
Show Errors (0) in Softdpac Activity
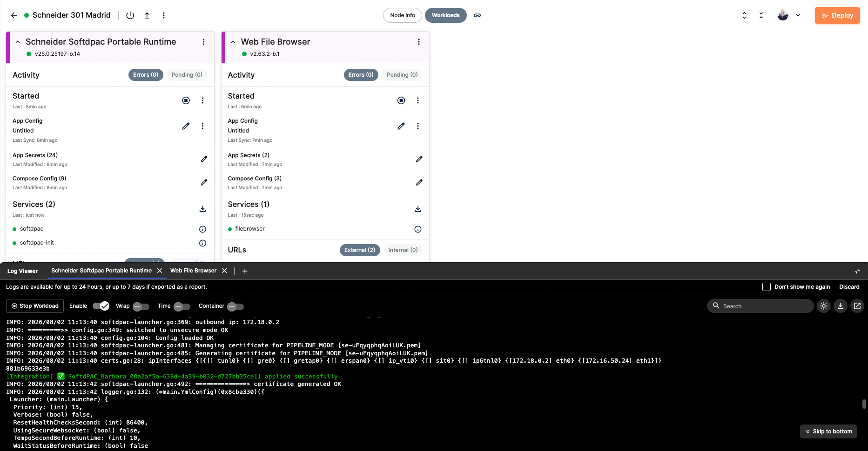[146, 75]
